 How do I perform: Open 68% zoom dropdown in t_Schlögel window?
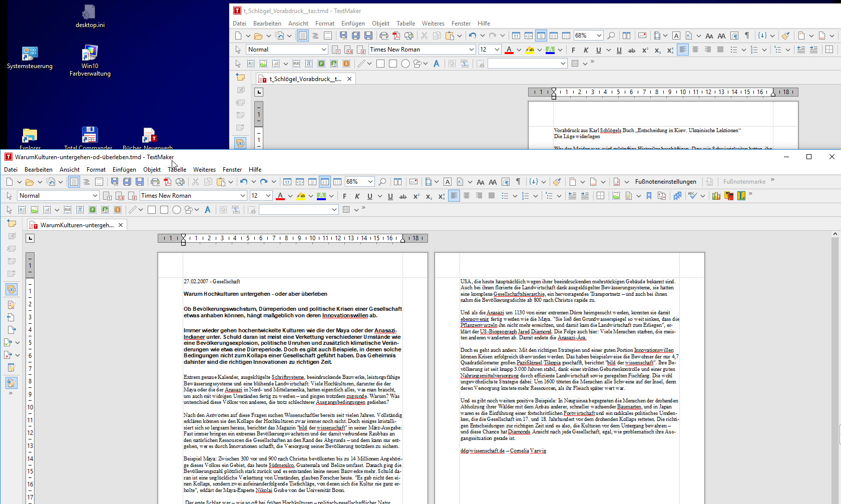coord(599,36)
